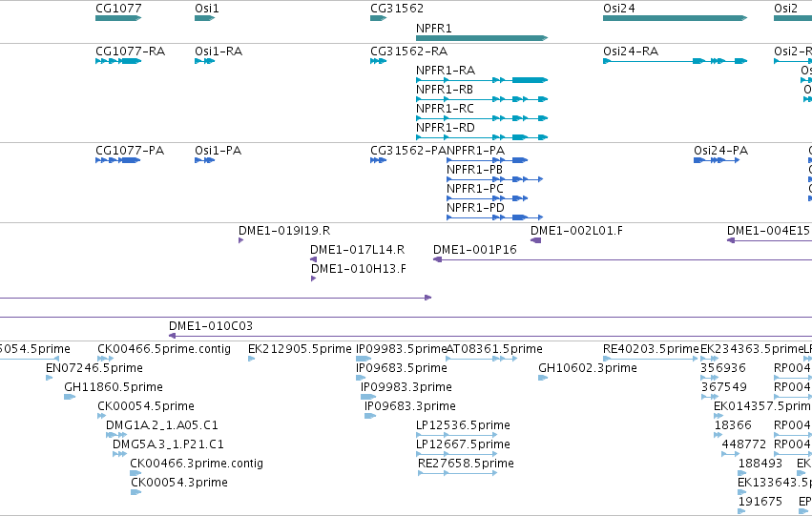Click the IP09683.3prime EST label
Image resolution: width=812 pixels, height=516 pixels.
tap(410, 407)
